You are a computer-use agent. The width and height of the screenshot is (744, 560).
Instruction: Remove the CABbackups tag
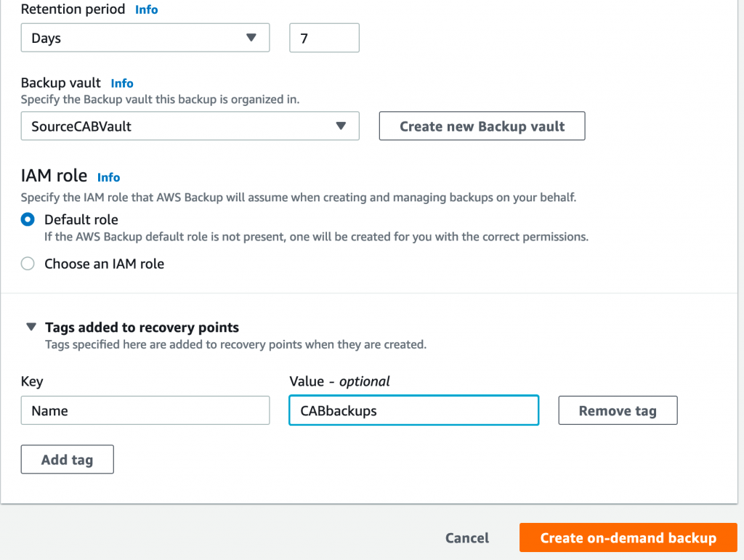coord(617,410)
